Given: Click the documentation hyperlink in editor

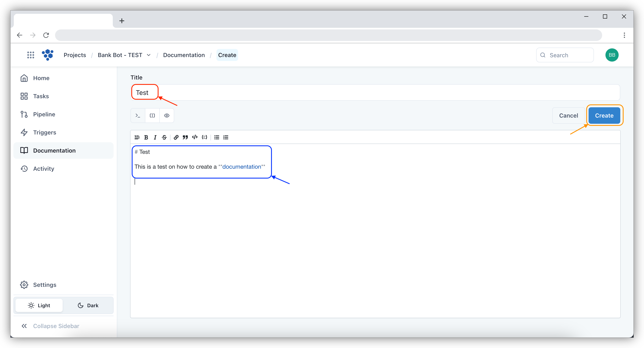Looking at the screenshot, I should tap(241, 167).
